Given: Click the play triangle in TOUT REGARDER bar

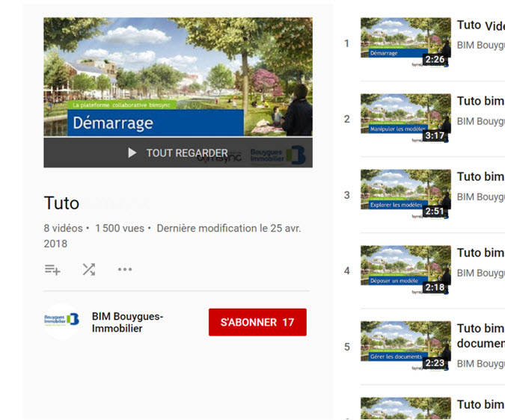Looking at the screenshot, I should coord(132,152).
